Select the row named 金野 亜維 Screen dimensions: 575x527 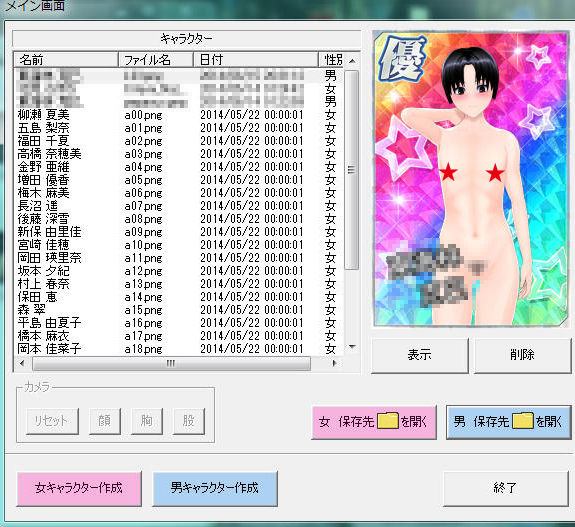(179, 167)
